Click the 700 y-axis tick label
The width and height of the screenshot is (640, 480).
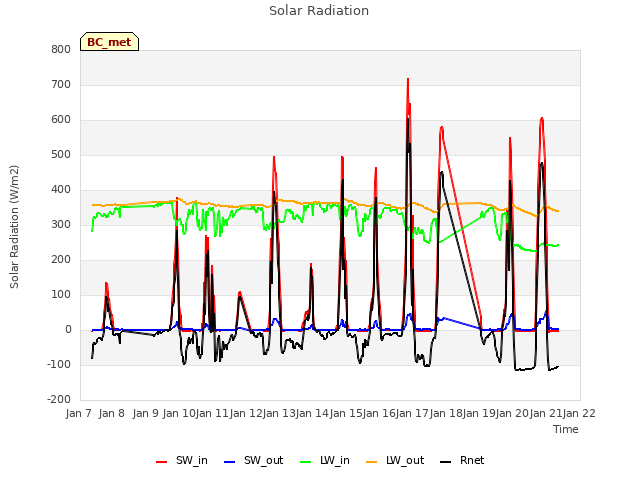coord(61,84)
